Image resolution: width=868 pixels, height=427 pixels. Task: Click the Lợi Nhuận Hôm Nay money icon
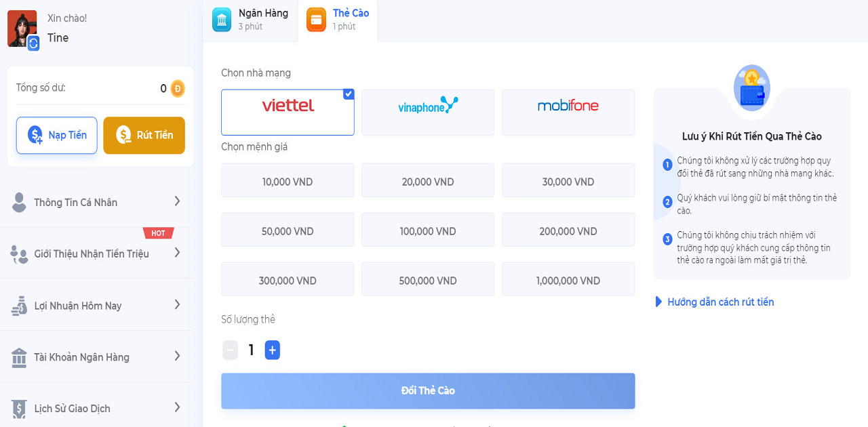pos(19,306)
